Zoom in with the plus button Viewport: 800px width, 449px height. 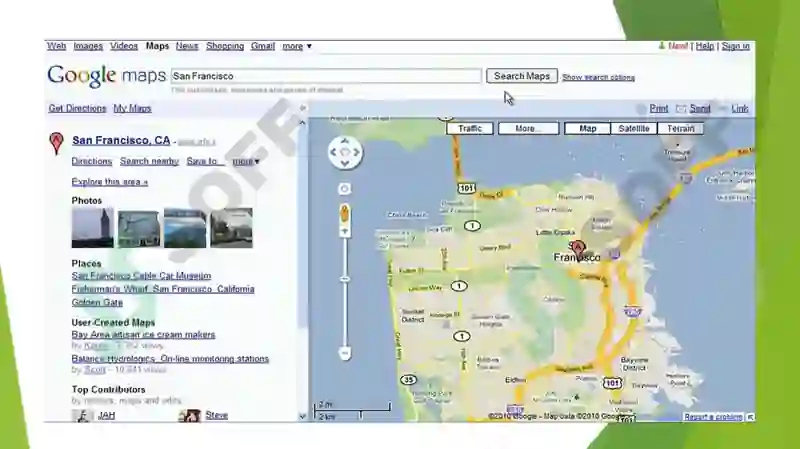pos(344,231)
